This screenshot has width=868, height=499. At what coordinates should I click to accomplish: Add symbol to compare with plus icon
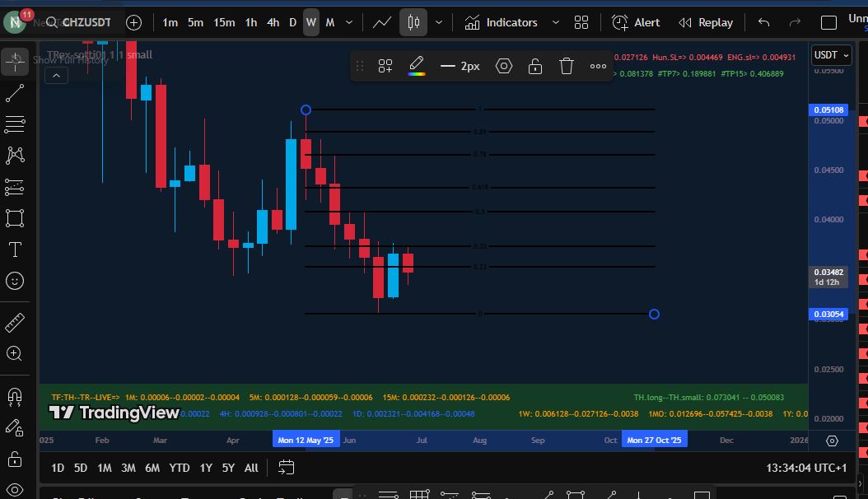[134, 23]
